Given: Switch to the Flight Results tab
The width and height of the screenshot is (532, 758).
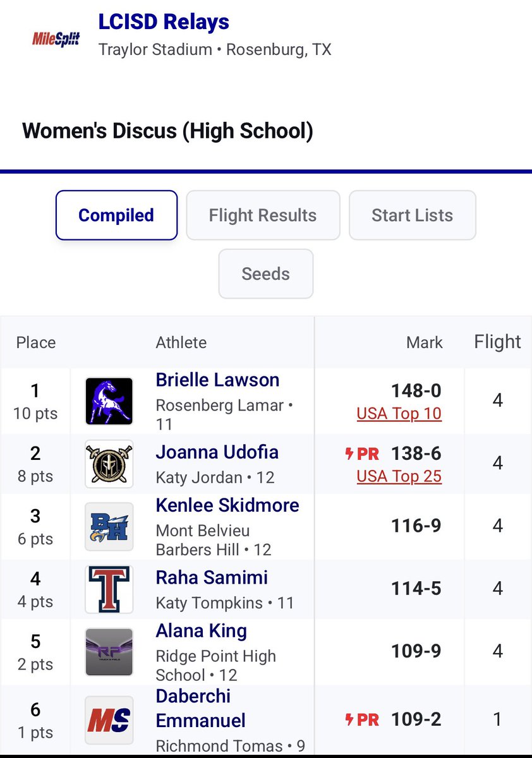Looking at the screenshot, I should [x=263, y=215].
